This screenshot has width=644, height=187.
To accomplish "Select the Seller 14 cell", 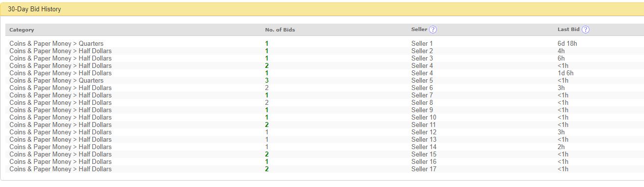I will click(x=424, y=147).
